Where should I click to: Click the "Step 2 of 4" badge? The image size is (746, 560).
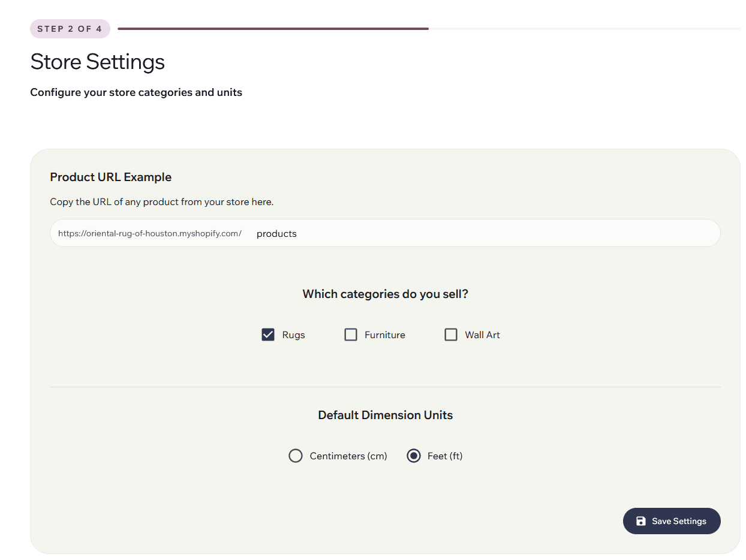point(70,29)
